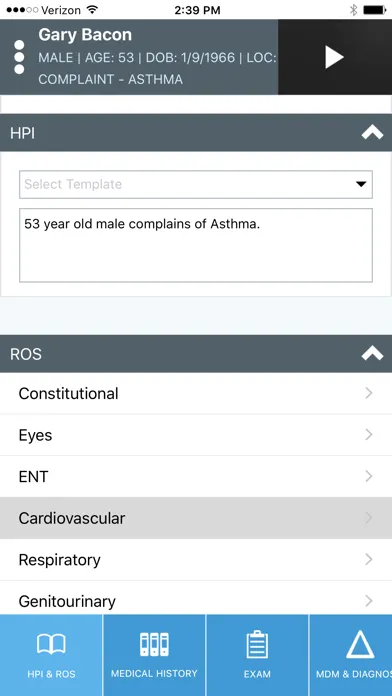Select the Genitourinary row
The image size is (392, 696).
coord(196,599)
